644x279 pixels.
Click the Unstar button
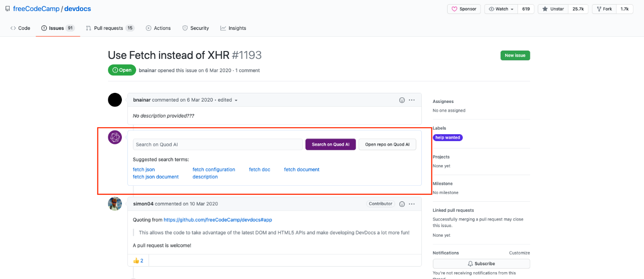pyautogui.click(x=553, y=9)
